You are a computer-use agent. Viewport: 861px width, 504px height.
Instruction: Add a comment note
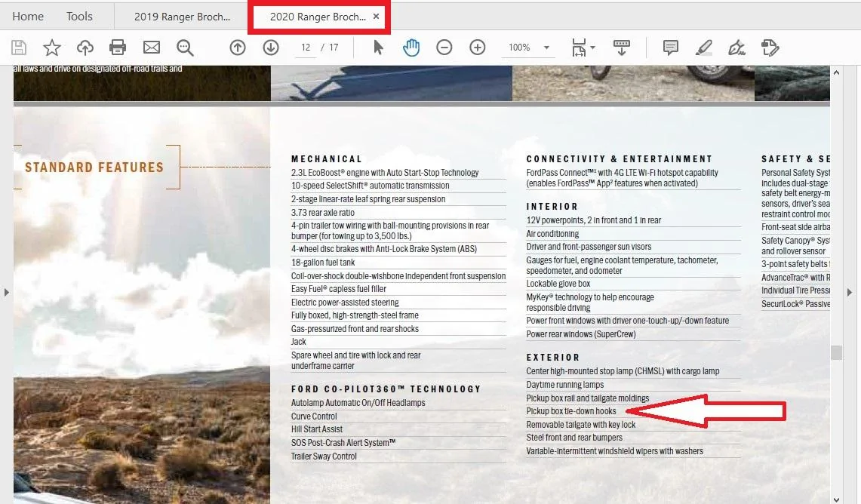670,48
